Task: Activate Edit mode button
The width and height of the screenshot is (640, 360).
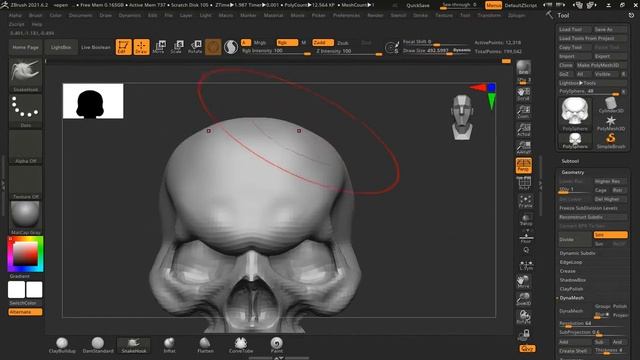Action: tap(123, 47)
